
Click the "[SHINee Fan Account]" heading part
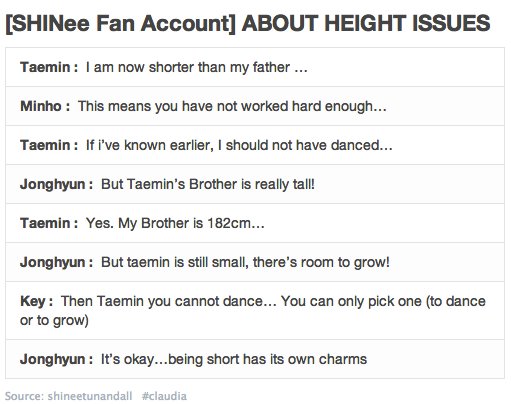pyautogui.click(x=120, y=24)
